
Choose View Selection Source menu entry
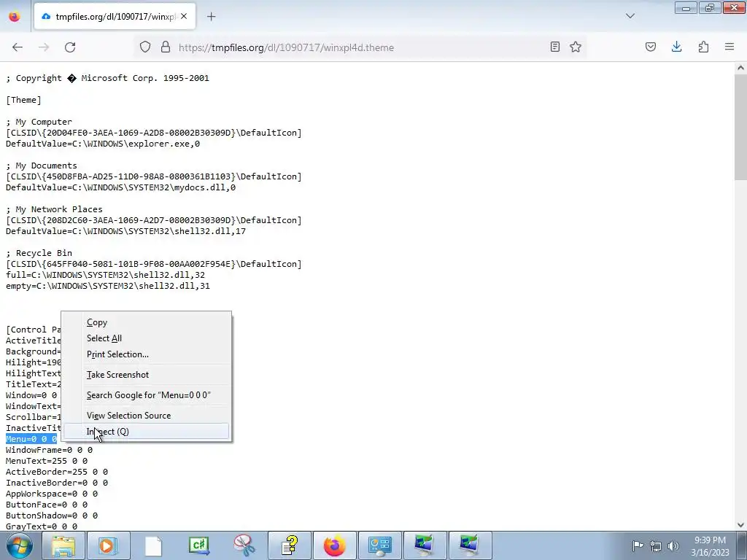(x=146, y=415)
